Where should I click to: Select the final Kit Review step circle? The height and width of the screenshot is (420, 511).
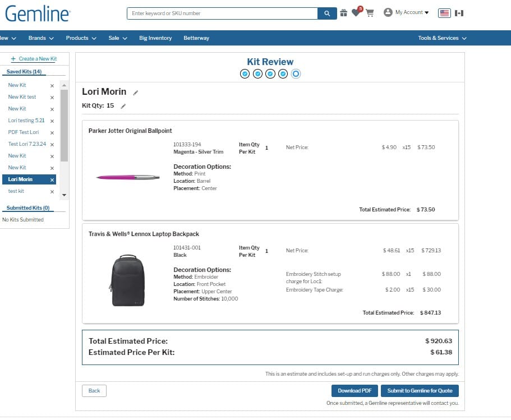click(x=296, y=74)
